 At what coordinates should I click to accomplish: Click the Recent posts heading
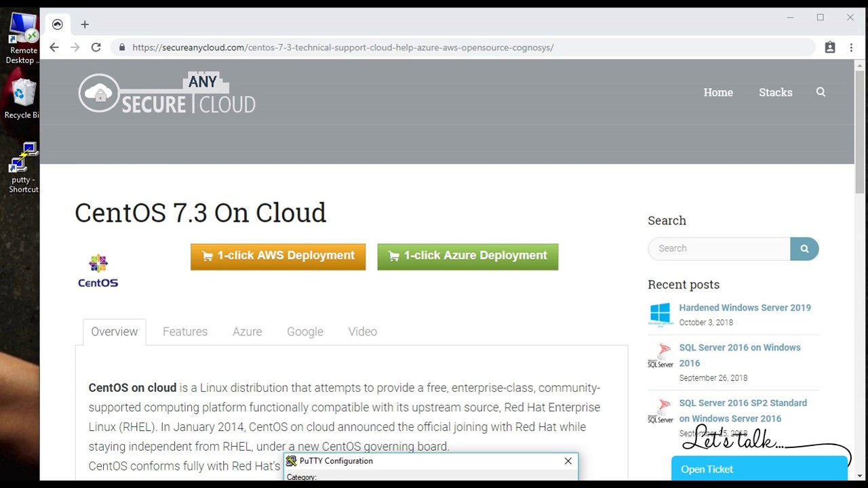684,285
